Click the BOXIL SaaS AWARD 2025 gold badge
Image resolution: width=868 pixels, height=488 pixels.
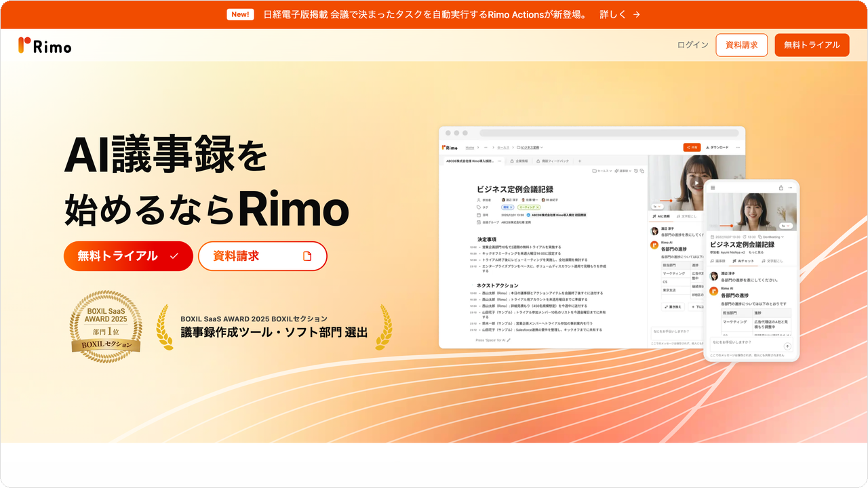coord(106,326)
